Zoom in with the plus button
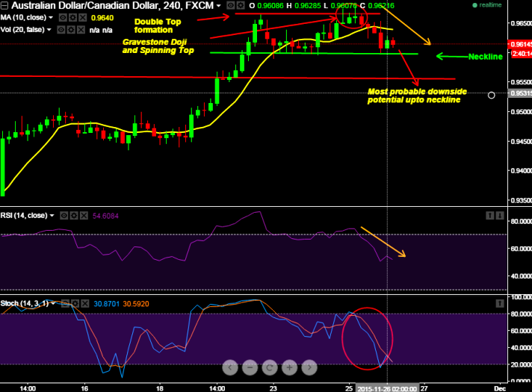The width and height of the screenshot is (532, 392). coord(289,367)
